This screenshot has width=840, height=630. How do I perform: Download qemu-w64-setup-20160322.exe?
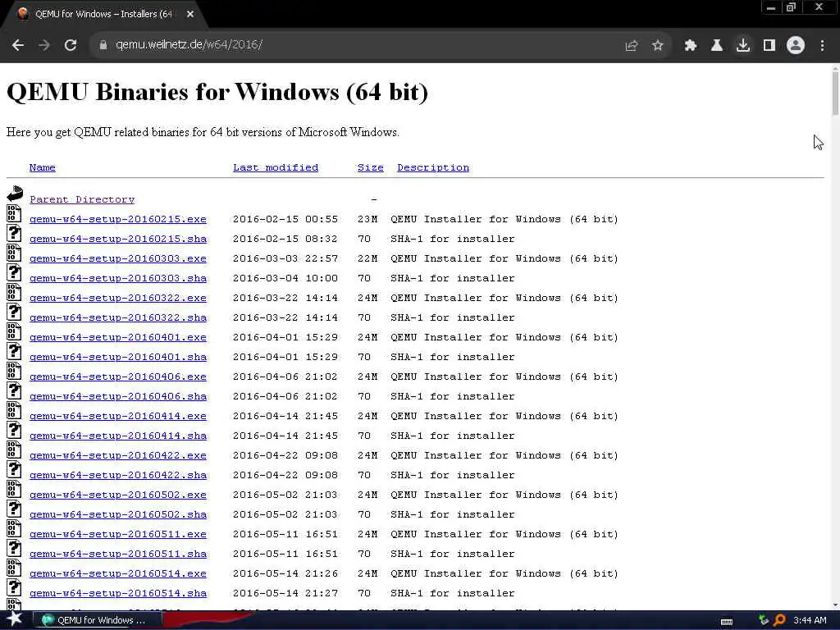click(118, 298)
